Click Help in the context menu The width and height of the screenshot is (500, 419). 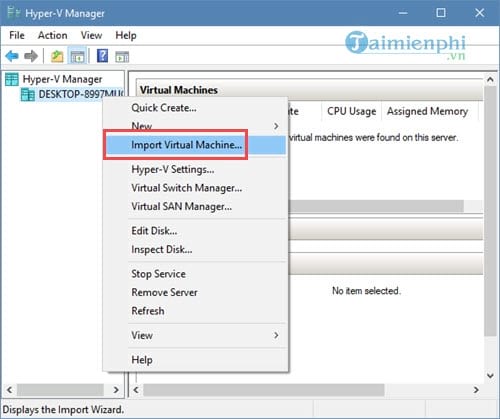coord(195,360)
